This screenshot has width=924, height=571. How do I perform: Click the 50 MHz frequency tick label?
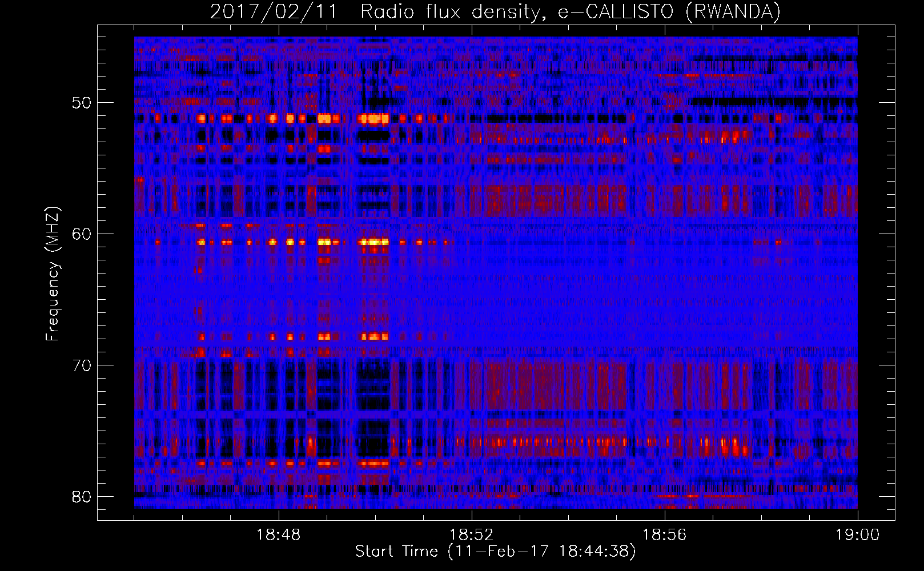tap(82, 103)
